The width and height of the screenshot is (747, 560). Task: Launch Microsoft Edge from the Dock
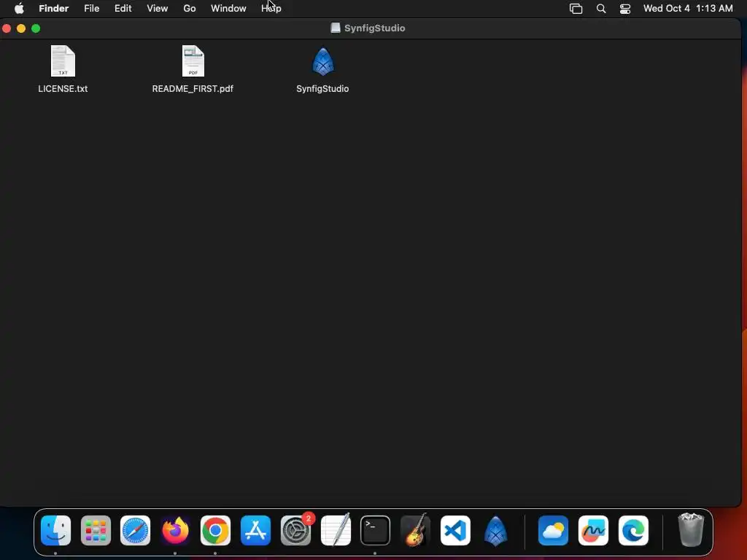633,530
